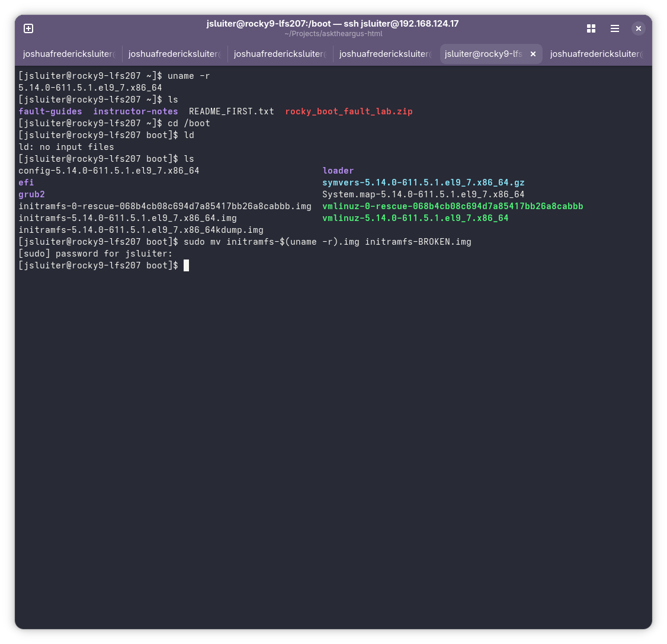Click the instructor-notes directory name
This screenshot has height=644, width=667.
tap(136, 111)
